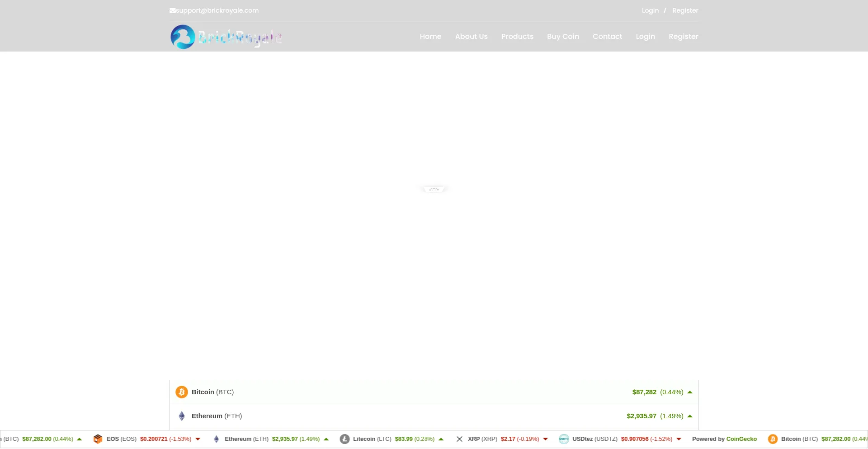Click the Litecoin icon in ticker
The height and width of the screenshot is (449, 868).
tap(344, 439)
